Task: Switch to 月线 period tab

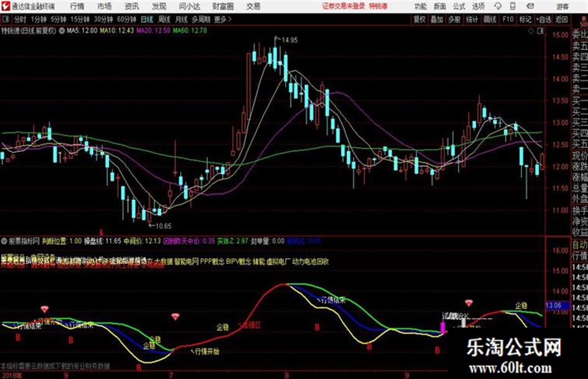Action: coord(182,19)
